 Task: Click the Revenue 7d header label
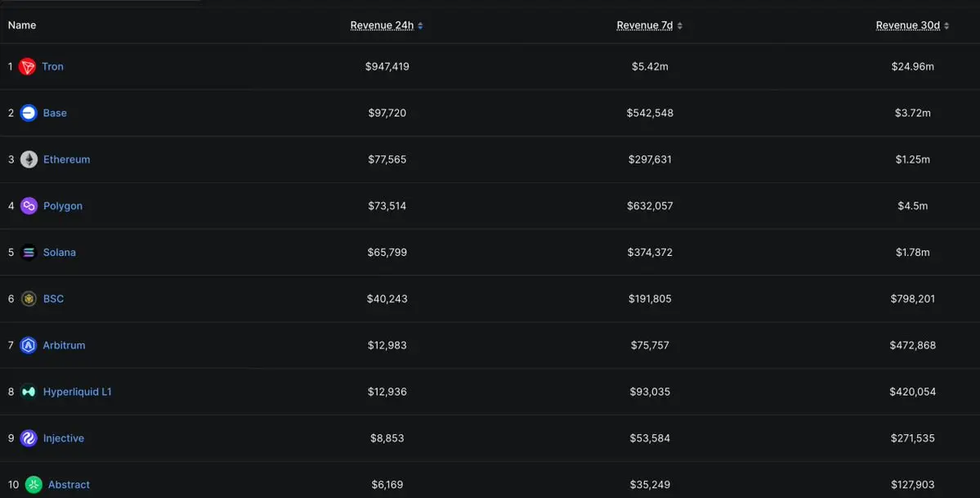644,25
